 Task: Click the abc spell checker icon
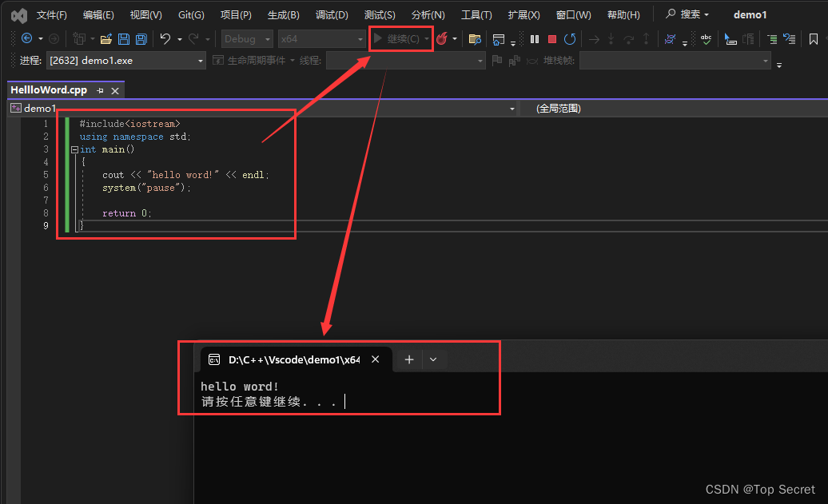point(706,39)
